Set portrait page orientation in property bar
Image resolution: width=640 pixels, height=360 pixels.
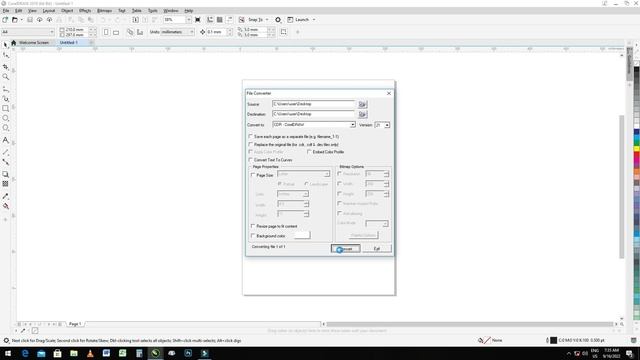point(106,32)
